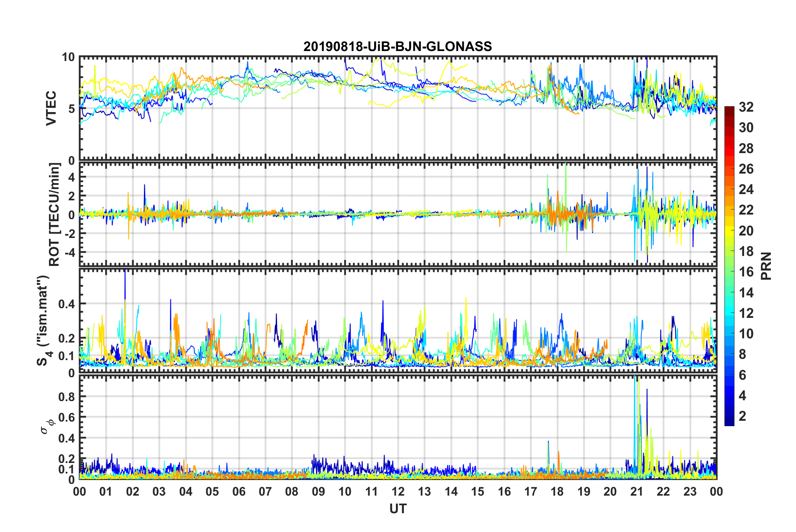Click the '28' tick label on the PRN colorbar
Image resolution: width=796 pixels, height=532 pixels.
[x=746, y=148]
